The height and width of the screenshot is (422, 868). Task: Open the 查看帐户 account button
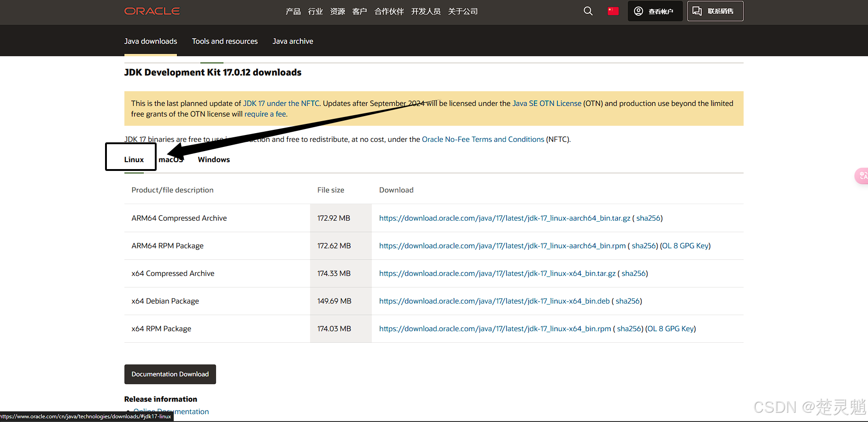655,11
